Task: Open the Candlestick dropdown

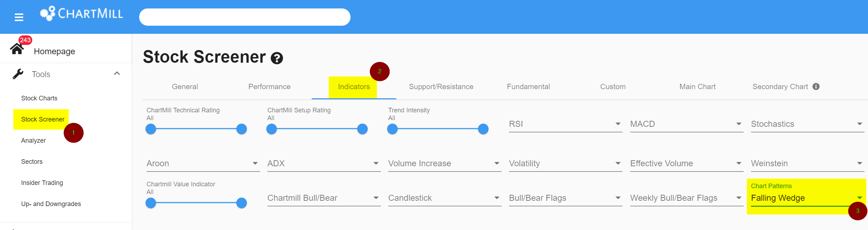Action: click(x=445, y=198)
